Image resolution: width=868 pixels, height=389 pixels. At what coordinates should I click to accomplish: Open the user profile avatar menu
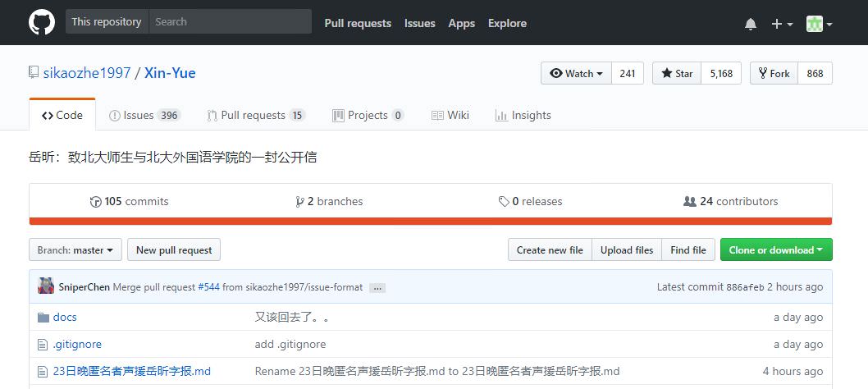tap(820, 24)
